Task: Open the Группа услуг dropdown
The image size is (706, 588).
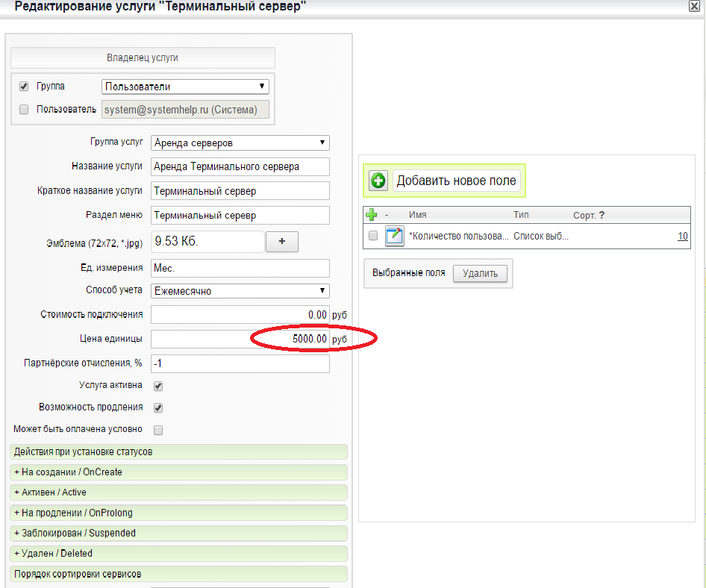Action: point(240,143)
